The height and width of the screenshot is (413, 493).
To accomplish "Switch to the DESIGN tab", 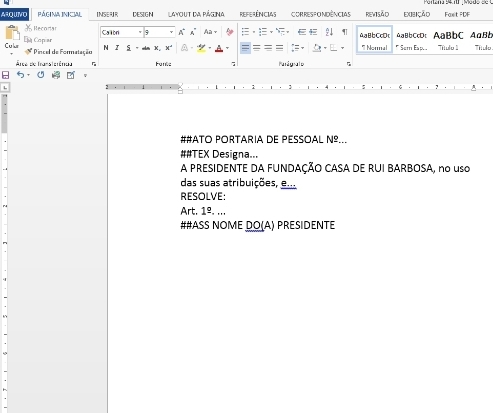I will [143, 14].
